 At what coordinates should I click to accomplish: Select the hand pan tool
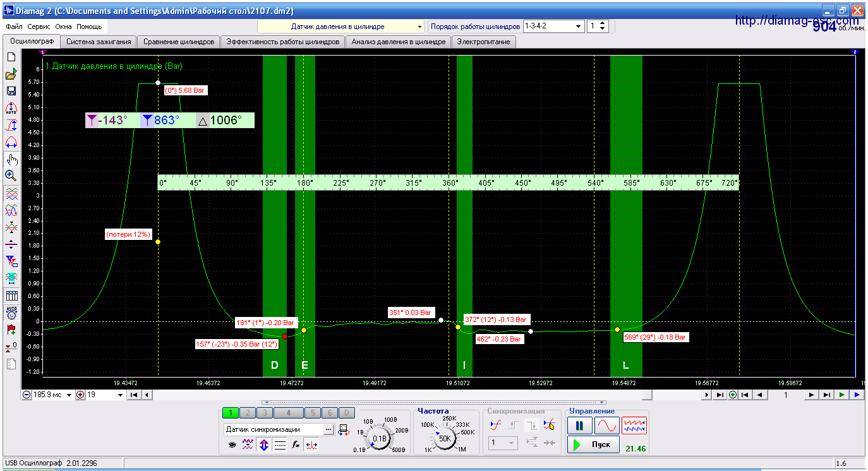pos(11,159)
